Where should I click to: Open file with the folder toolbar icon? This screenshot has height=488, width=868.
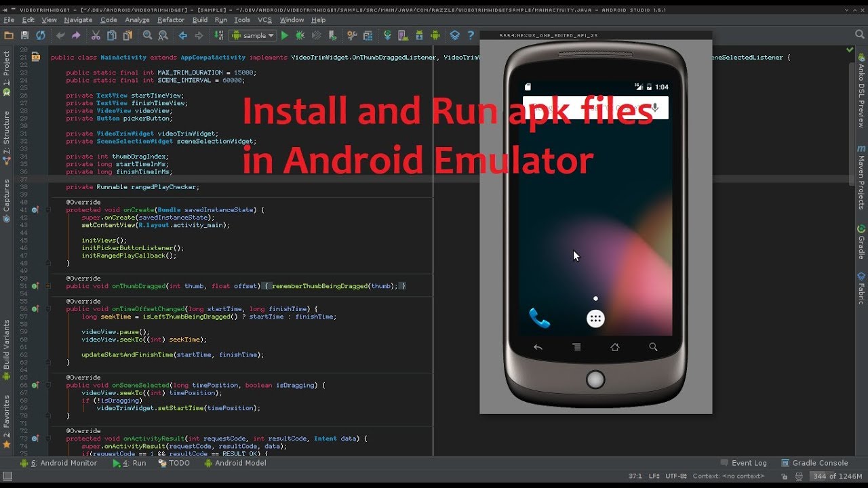(x=9, y=35)
